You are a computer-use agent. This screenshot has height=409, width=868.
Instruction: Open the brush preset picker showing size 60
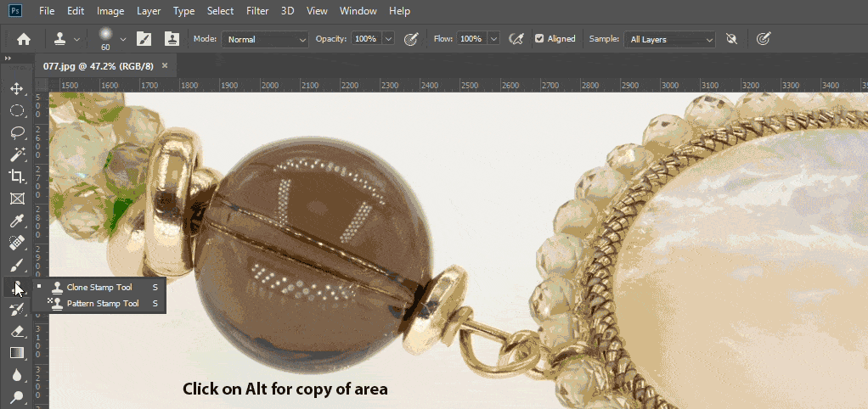tap(111, 39)
